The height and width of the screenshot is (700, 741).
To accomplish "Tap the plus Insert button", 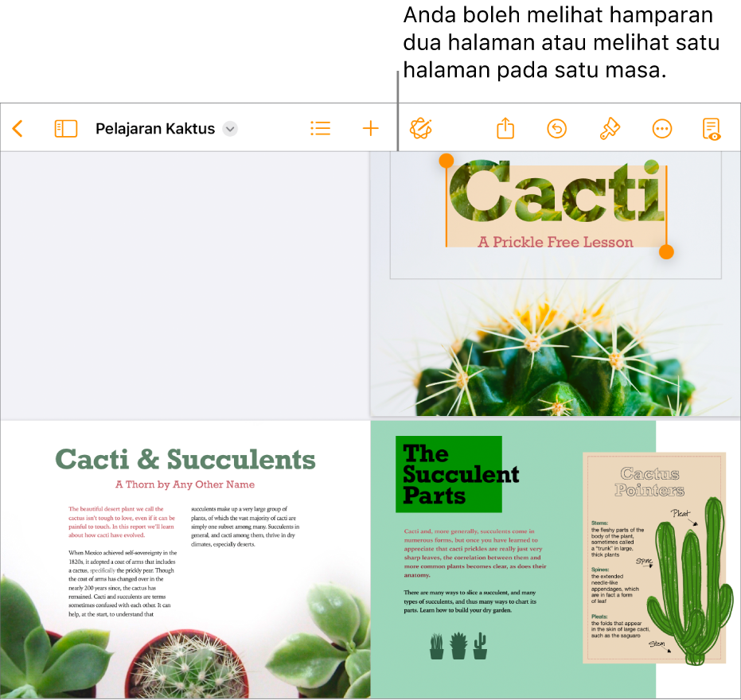I will click(x=371, y=129).
